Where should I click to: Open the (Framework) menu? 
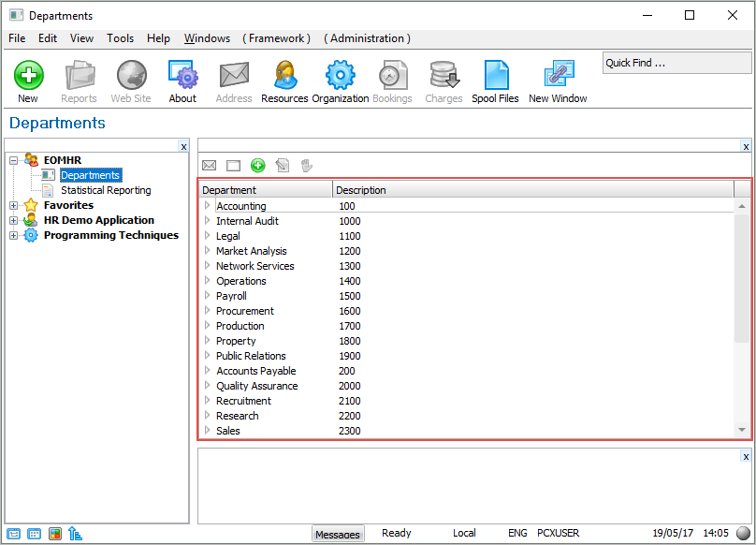pyautogui.click(x=276, y=38)
